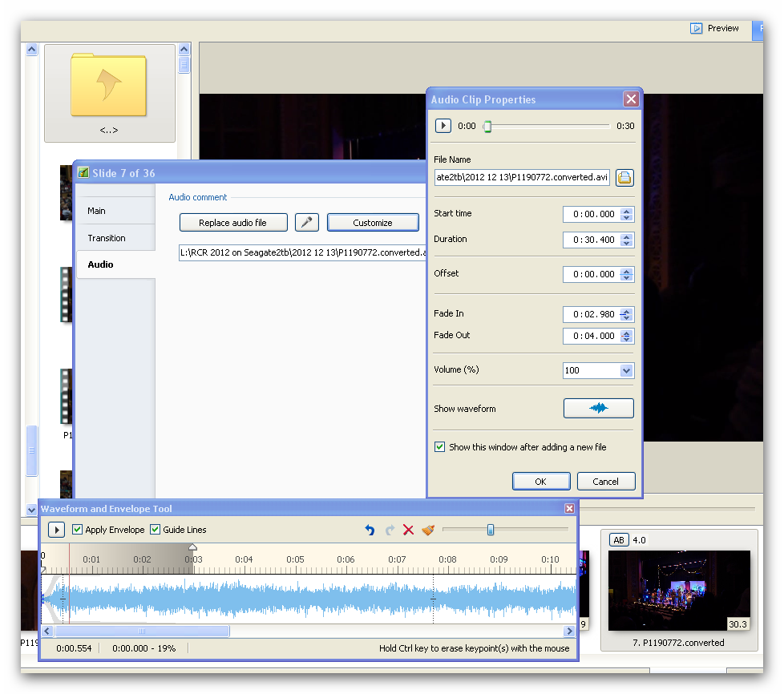The width and height of the screenshot is (784, 694).
Task: Show waveform using blue waveform button
Action: 598,409
